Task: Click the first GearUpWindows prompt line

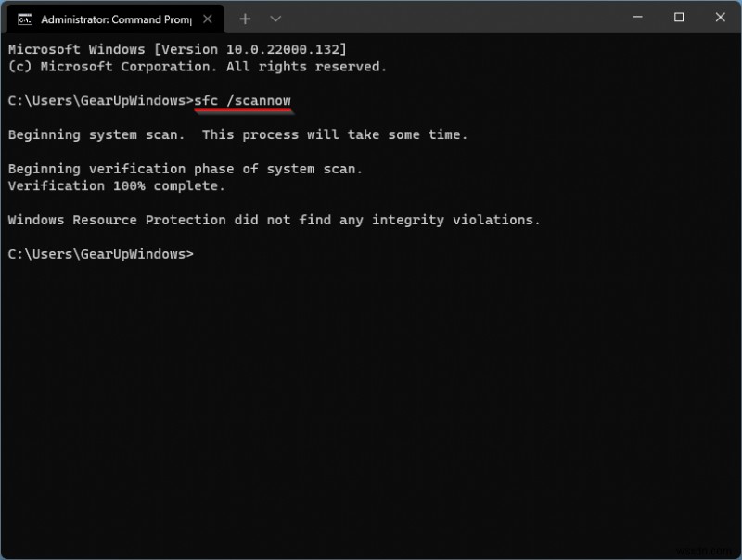Action: pyautogui.click(x=102, y=100)
